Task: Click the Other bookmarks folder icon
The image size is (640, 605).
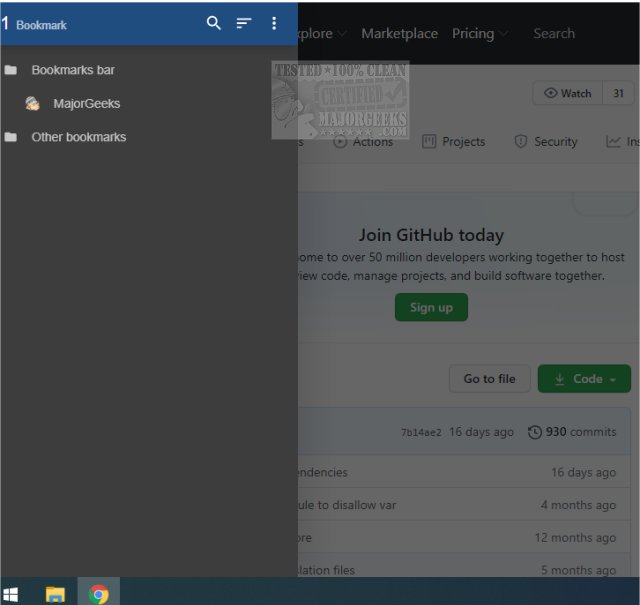Action: pyautogui.click(x=11, y=137)
